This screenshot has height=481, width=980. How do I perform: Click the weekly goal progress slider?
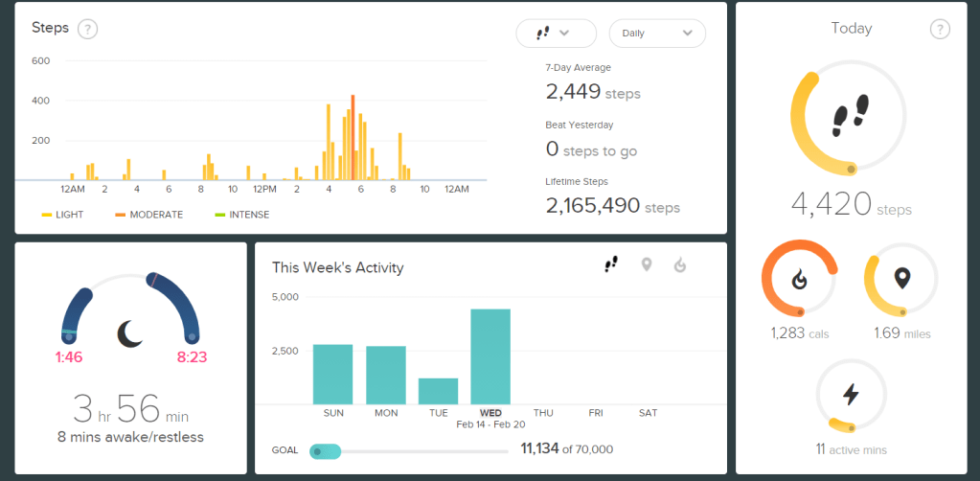pyautogui.click(x=409, y=451)
